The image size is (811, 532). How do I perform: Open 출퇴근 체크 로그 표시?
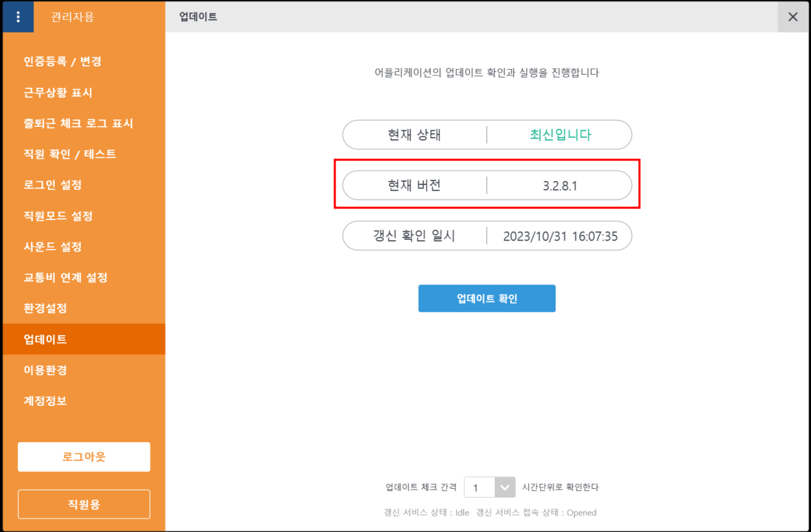pyautogui.click(x=78, y=123)
